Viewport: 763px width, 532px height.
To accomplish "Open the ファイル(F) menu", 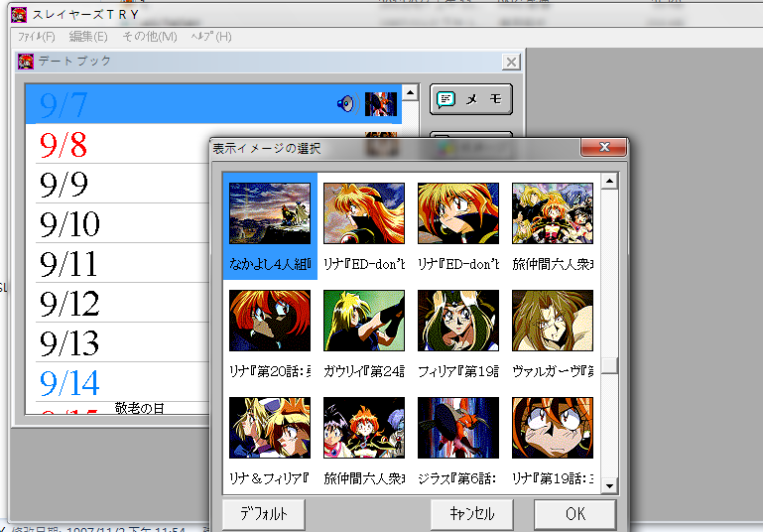I will [36, 37].
